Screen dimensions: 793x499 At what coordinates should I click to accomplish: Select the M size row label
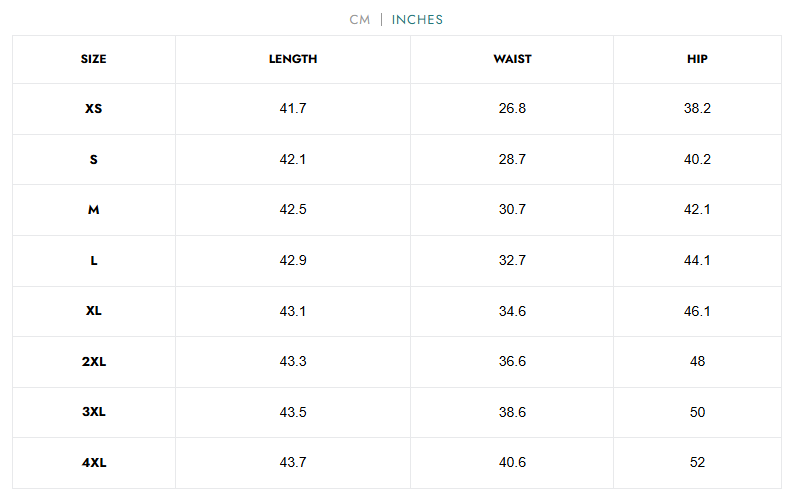(x=94, y=210)
